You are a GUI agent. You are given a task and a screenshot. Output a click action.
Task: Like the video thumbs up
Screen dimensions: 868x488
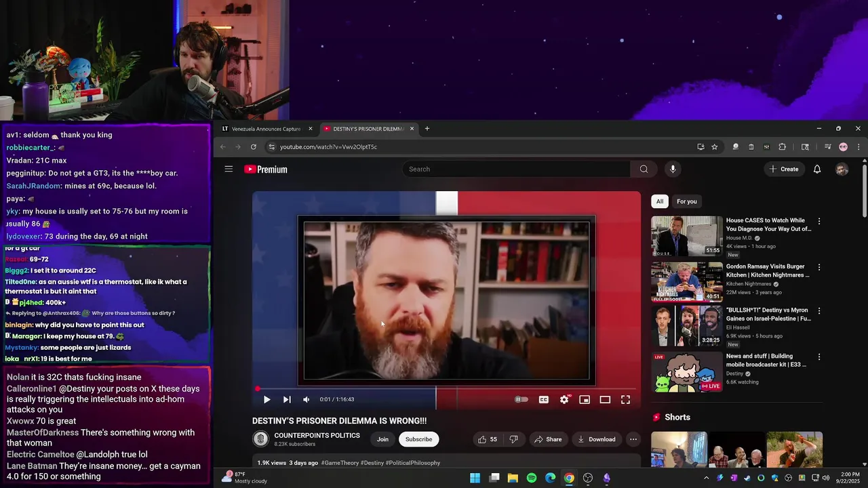(487, 439)
